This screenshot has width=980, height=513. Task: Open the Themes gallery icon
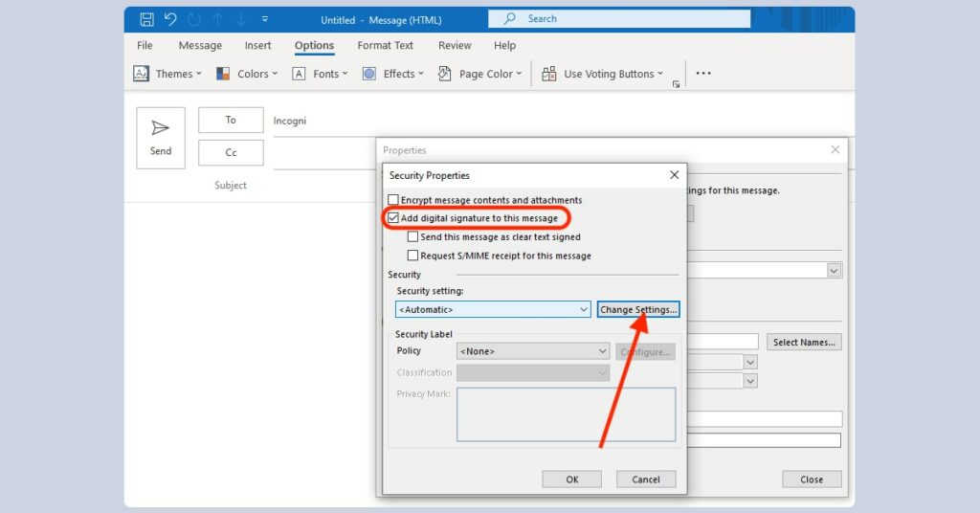click(141, 74)
